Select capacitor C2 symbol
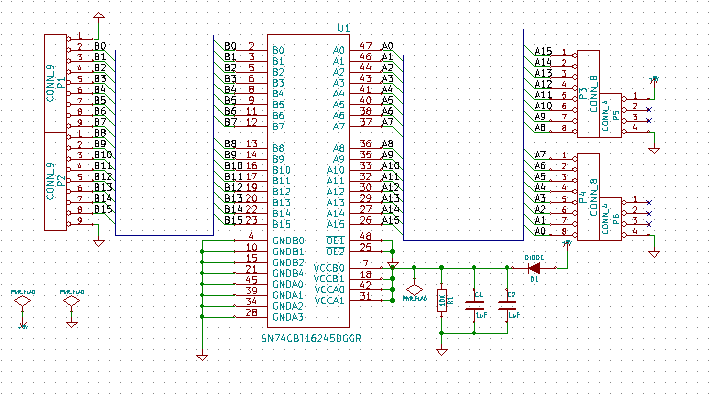Screen dimensions: 710x398 [x=507, y=305]
